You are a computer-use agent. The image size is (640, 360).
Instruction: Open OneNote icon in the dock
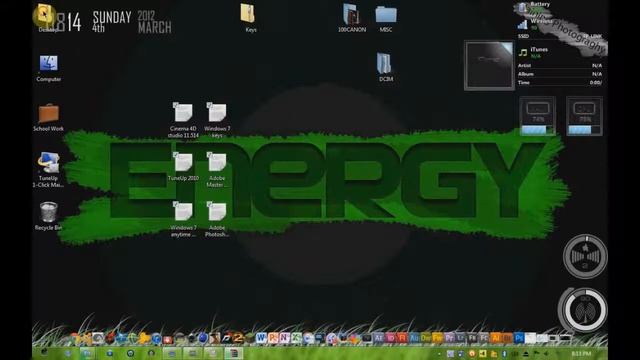(x=284, y=338)
